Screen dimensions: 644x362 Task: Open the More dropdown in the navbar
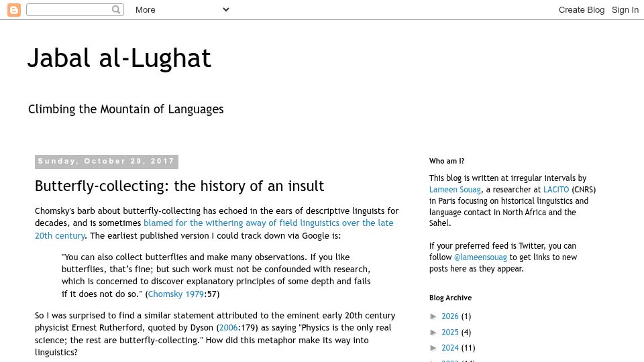point(182,10)
